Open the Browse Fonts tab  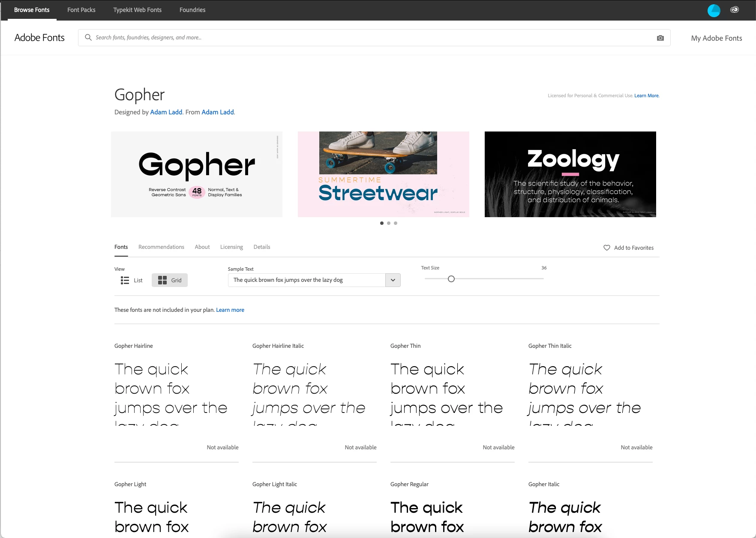(32, 10)
